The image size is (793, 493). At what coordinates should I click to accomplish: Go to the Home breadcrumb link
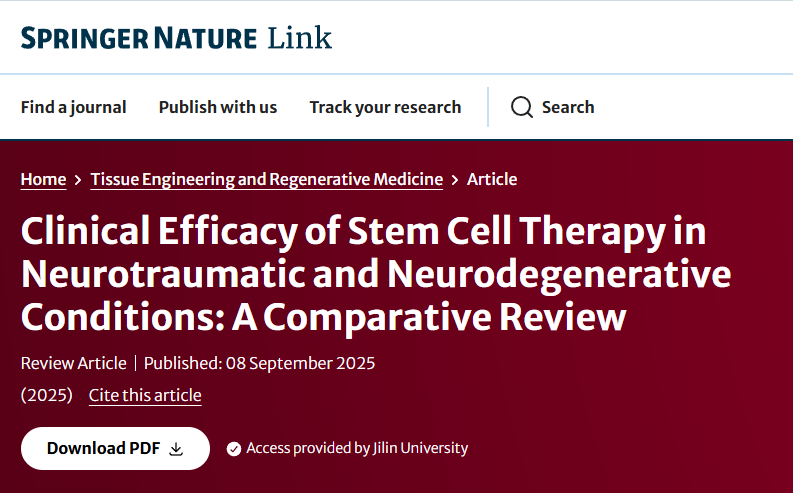click(x=43, y=179)
